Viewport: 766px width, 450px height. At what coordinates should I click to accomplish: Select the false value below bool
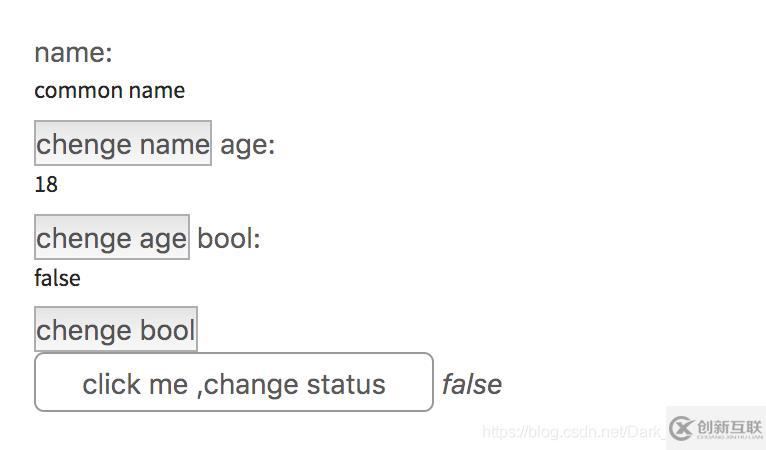coord(57,278)
